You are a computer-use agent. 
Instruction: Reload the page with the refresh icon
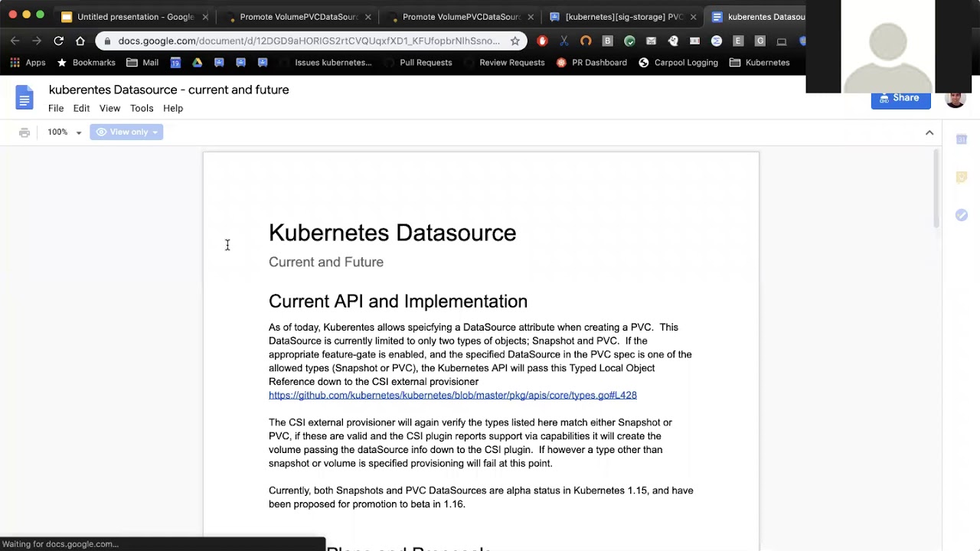click(x=59, y=41)
